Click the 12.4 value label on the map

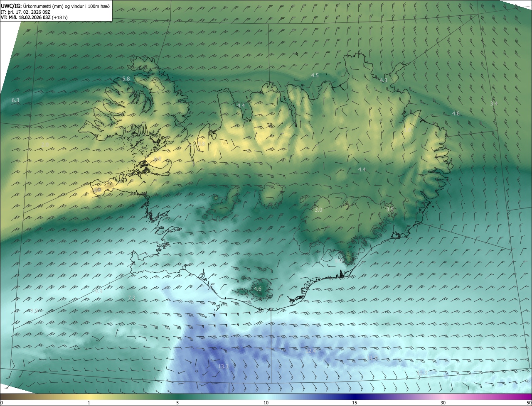[311, 351]
